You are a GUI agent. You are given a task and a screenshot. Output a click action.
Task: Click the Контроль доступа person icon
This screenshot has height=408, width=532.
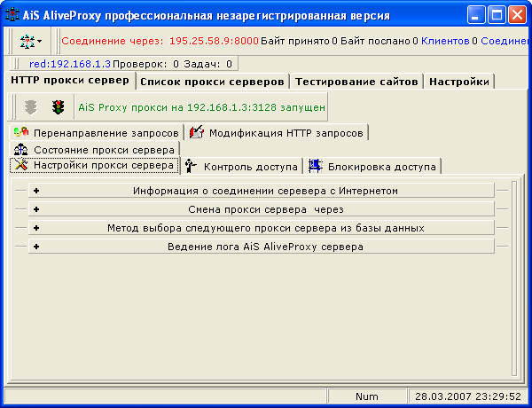click(191, 166)
